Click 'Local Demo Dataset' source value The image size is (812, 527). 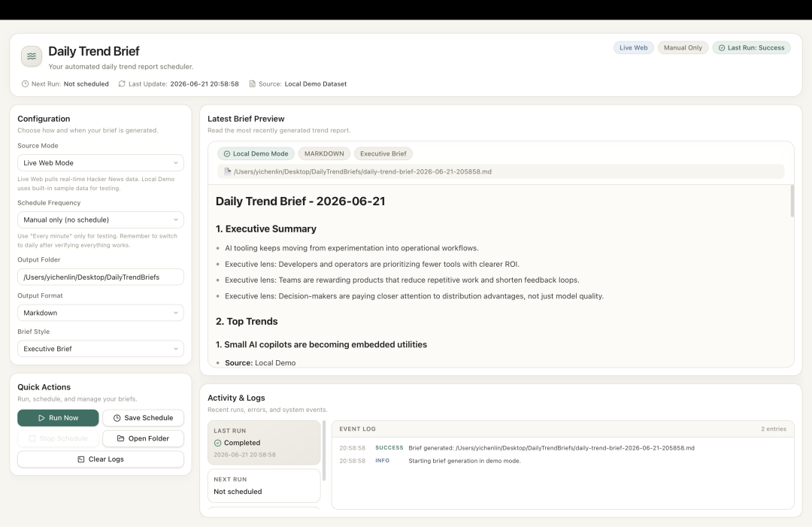(315, 84)
